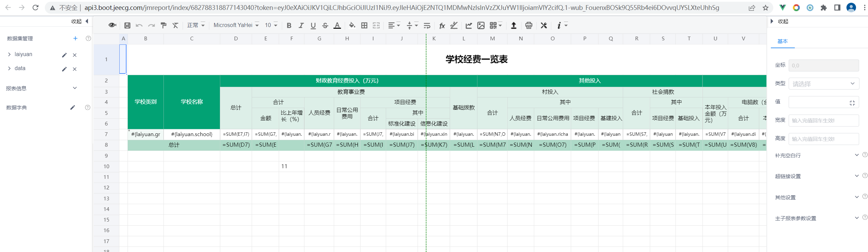Viewport: 868px width, 252px height.
Task: Edit the 数据字典 with pencil icon
Action: click(73, 107)
